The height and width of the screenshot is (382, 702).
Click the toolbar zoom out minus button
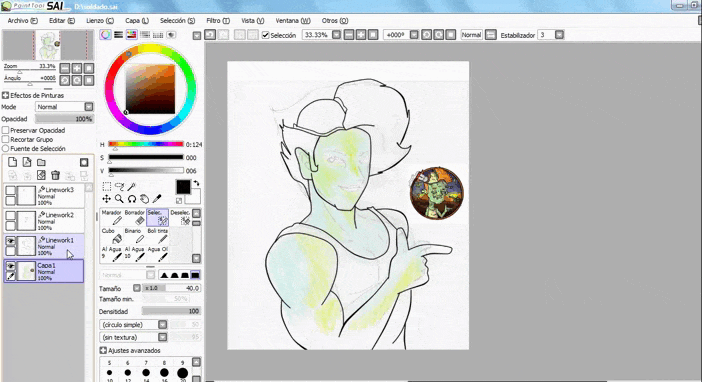click(349, 34)
